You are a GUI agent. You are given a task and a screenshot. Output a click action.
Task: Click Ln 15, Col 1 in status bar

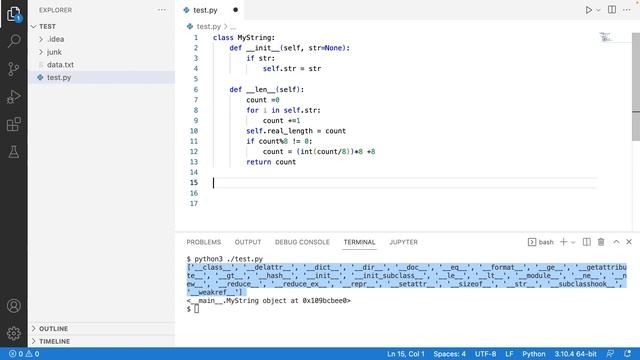(406, 354)
